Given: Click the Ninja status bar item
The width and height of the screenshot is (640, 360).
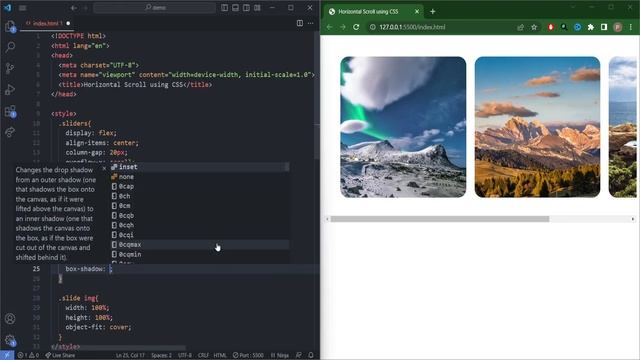Looking at the screenshot, I should click(x=280, y=356).
